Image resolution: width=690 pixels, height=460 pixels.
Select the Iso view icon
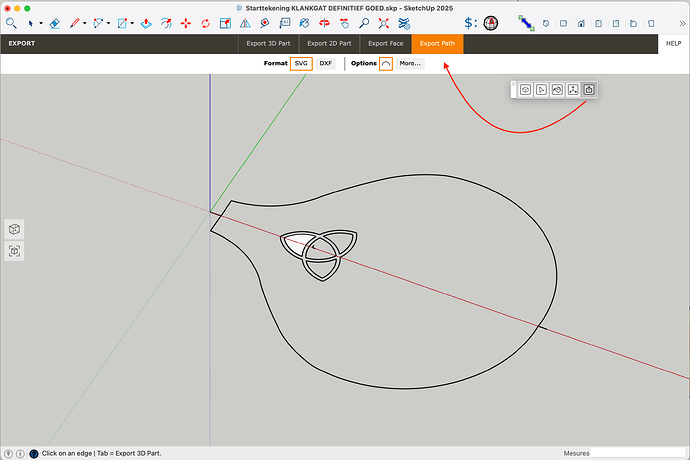pos(546,23)
